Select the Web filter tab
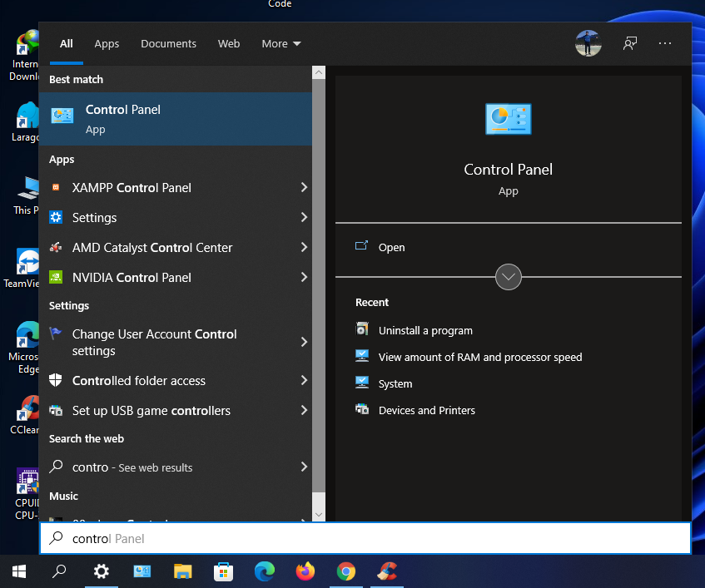This screenshot has height=588, width=705. (x=229, y=44)
